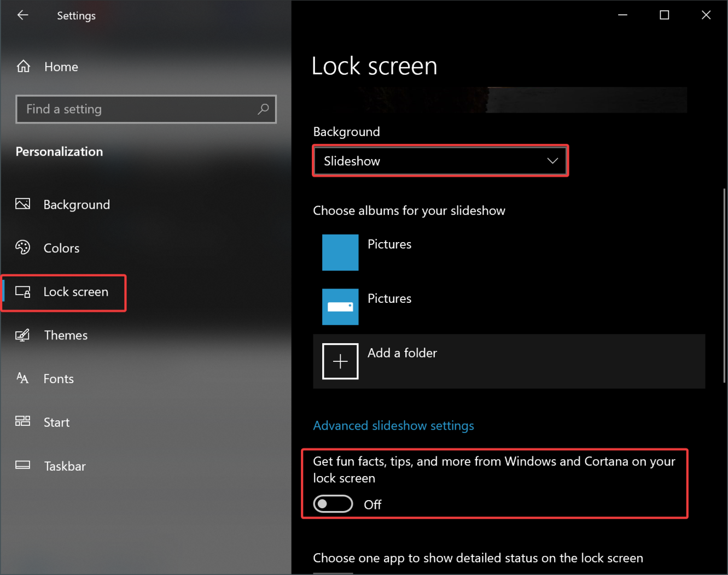Toggle fun facts and tips switch

333,504
